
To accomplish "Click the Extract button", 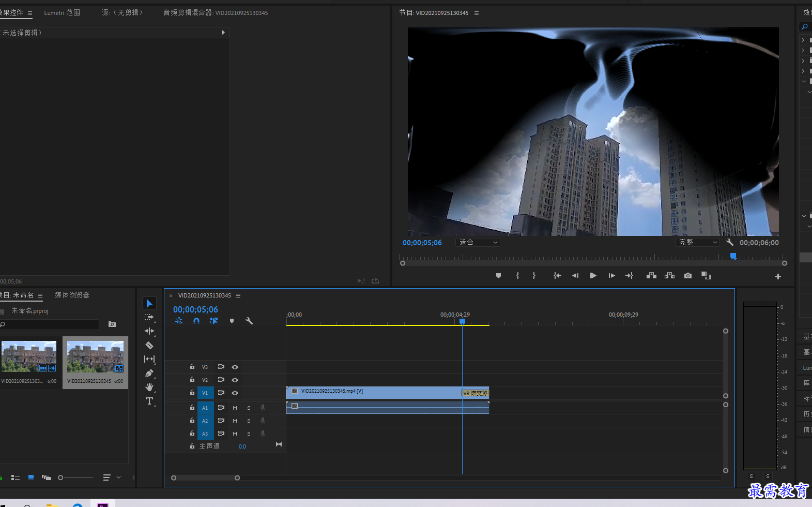I will click(669, 276).
